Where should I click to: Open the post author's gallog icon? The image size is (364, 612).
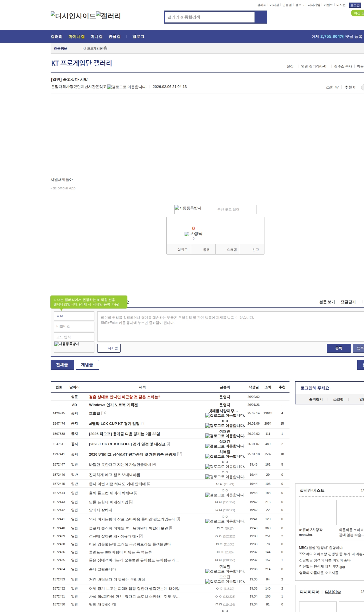127,87
